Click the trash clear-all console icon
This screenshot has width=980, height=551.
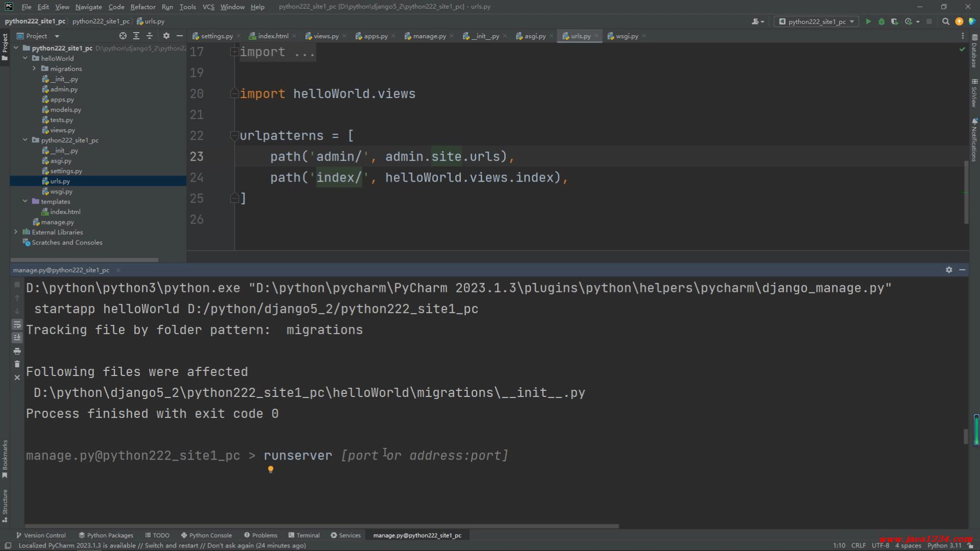pos(17,364)
